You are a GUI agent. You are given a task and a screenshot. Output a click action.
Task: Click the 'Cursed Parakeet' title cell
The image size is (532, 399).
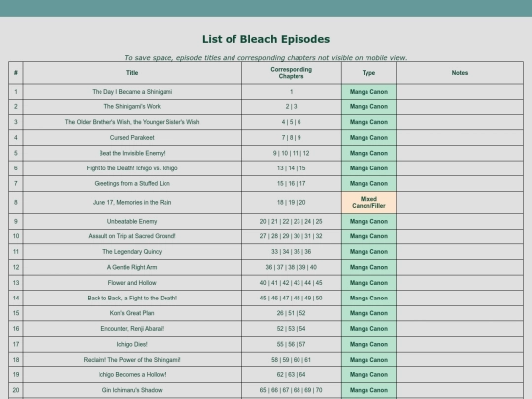pyautogui.click(x=132, y=137)
